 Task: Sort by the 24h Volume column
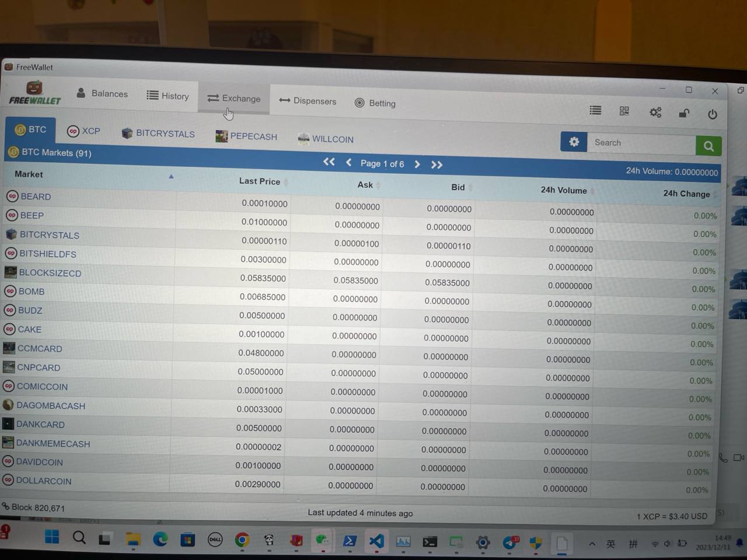click(x=564, y=190)
